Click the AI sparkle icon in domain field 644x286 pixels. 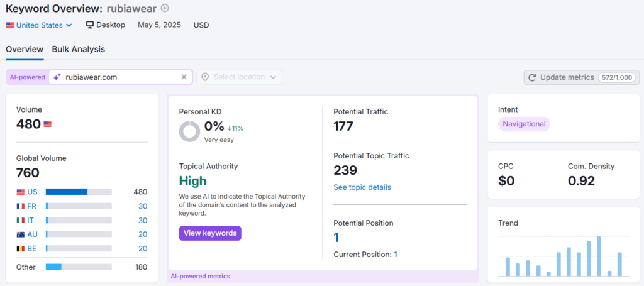(x=57, y=77)
